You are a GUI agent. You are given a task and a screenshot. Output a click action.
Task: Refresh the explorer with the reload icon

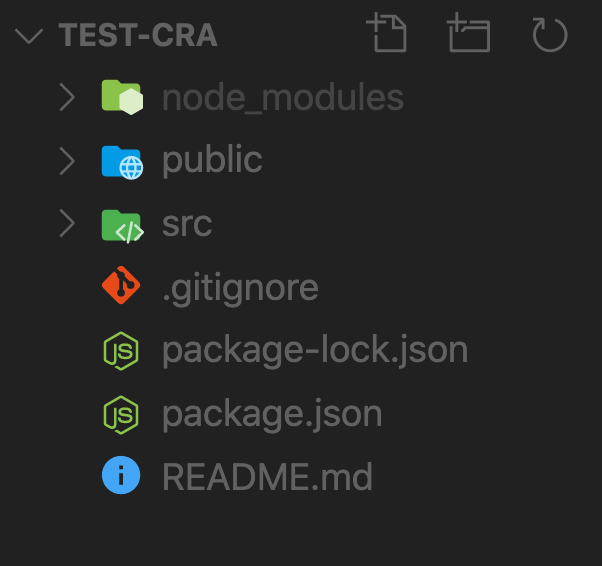click(550, 35)
